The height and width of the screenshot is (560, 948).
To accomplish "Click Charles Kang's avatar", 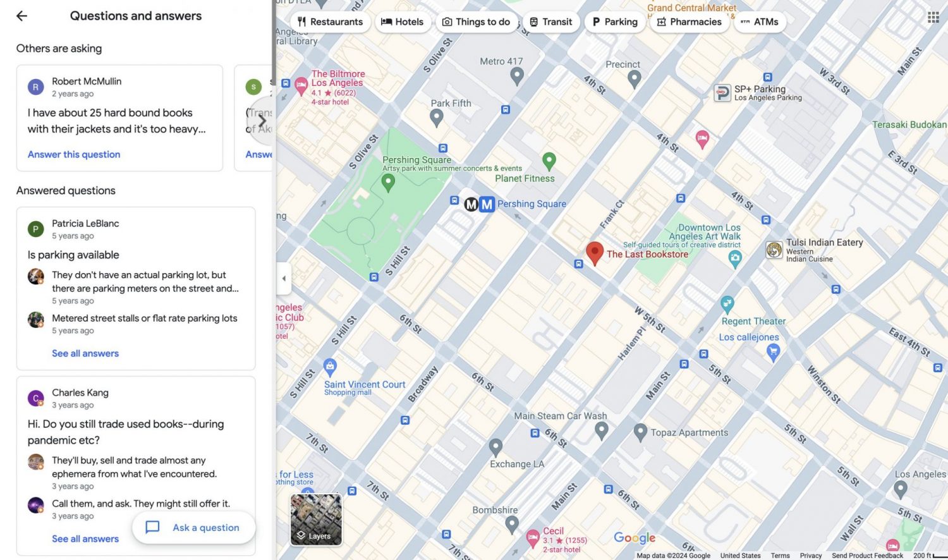I will coord(35,398).
